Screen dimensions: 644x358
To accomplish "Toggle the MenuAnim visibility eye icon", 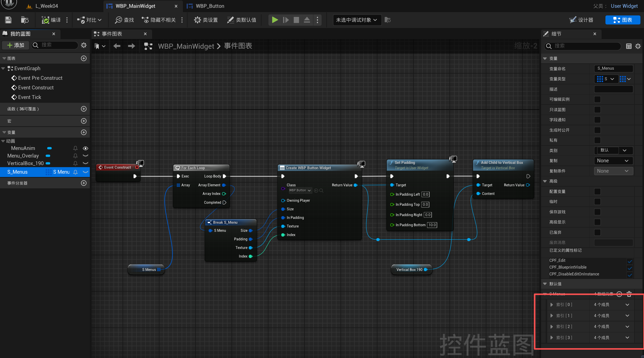I will coord(86,148).
